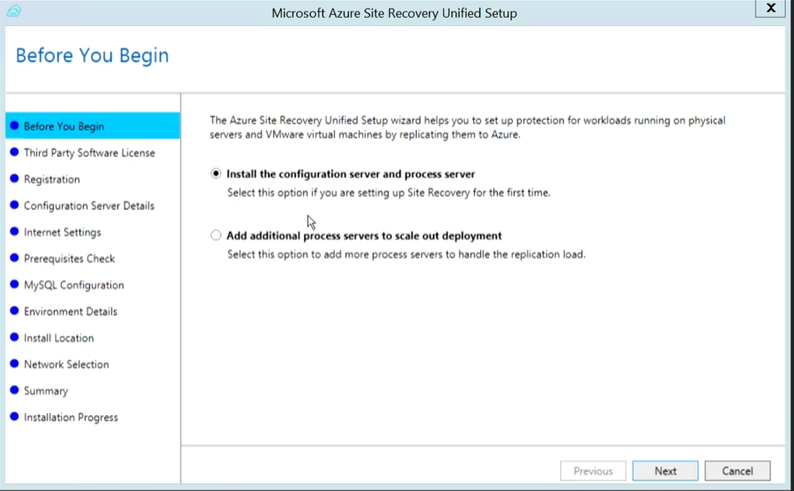Go to Summary step

(46, 391)
